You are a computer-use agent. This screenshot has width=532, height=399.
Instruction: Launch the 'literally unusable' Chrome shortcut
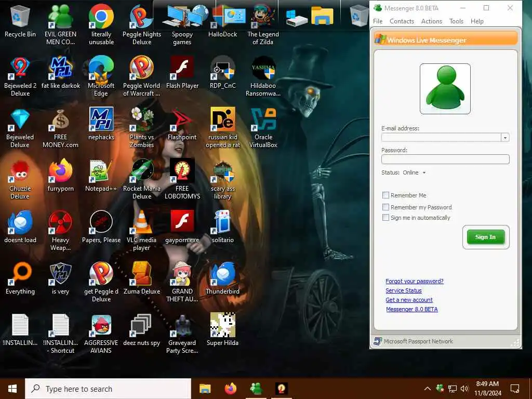101,25
